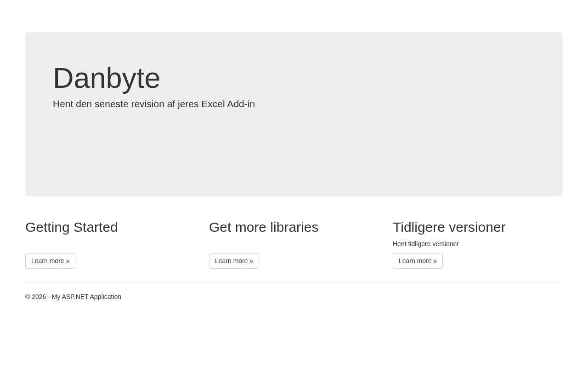This screenshot has width=588, height=368.
Task: Click Learn more under Getting Started
Action: (50, 261)
